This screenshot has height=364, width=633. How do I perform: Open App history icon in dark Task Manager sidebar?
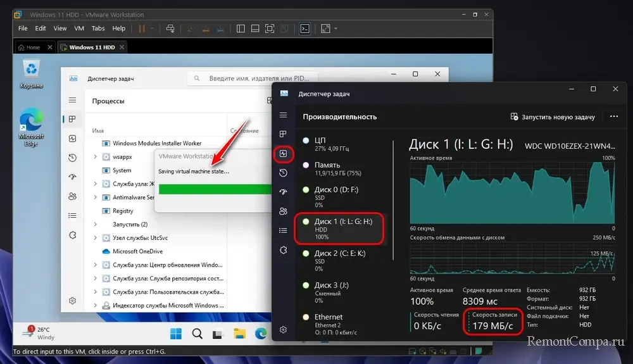pyautogui.click(x=283, y=172)
